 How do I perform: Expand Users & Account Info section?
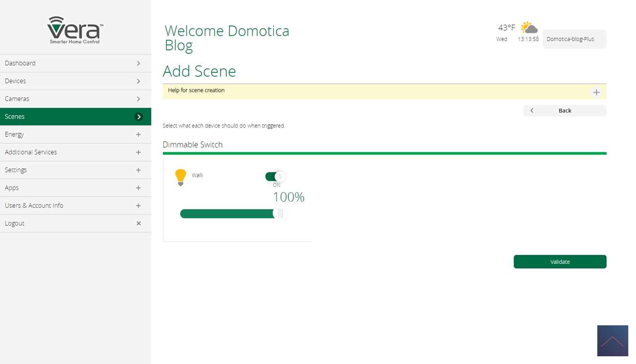[x=138, y=206]
